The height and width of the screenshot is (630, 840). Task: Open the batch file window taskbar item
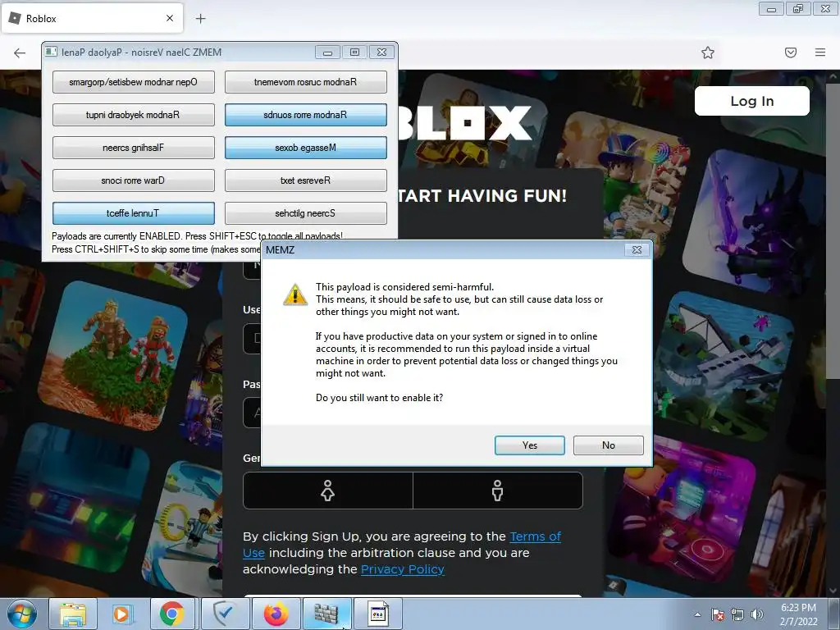377,614
